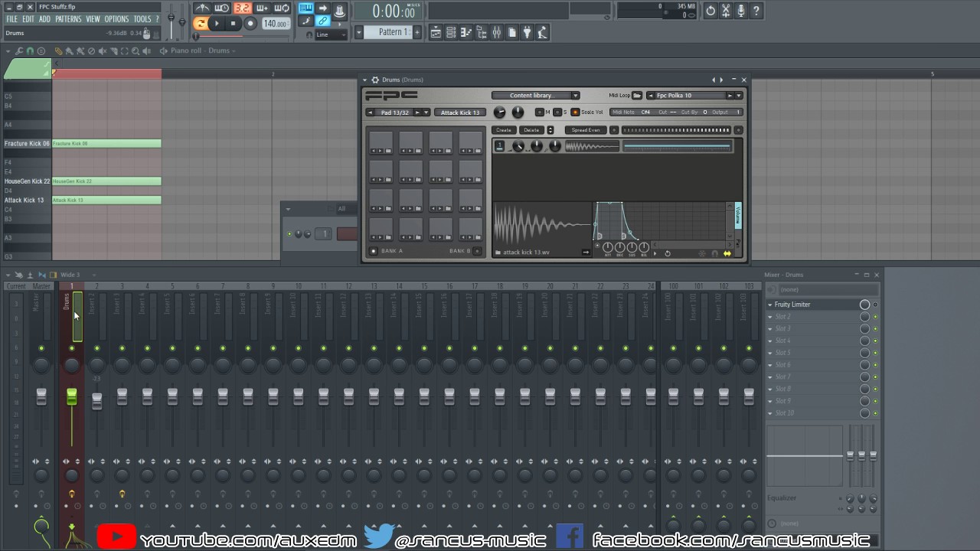Toggle the metronome icon

tap(202, 8)
